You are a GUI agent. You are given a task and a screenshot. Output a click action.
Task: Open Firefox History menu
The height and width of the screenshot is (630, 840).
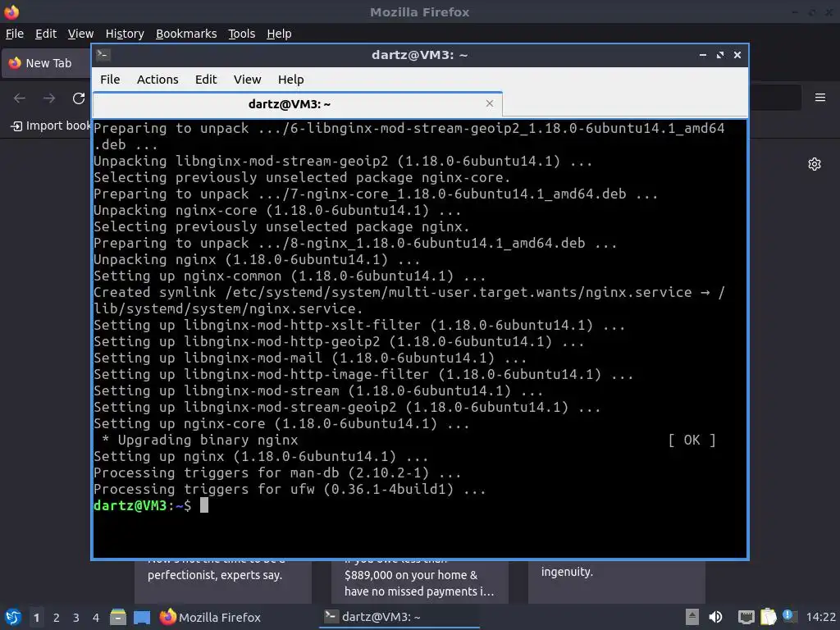tap(125, 34)
